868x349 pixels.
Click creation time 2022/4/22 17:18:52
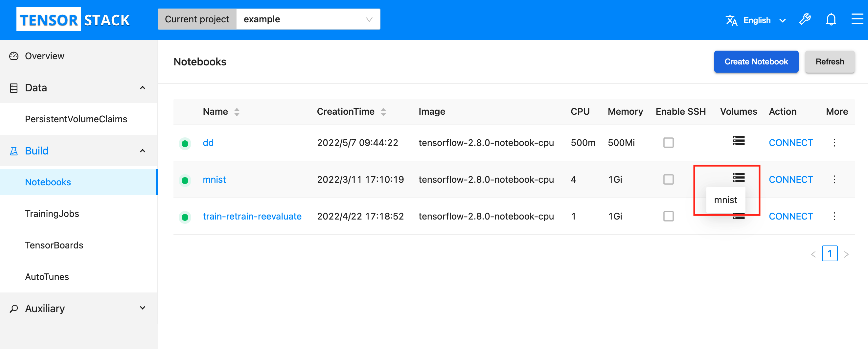[360, 216]
